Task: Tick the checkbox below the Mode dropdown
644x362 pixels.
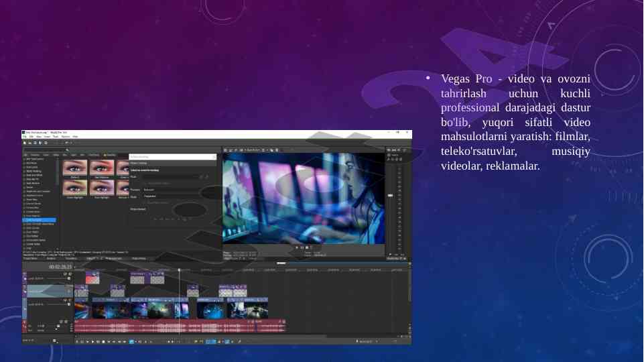Action: coord(145,202)
